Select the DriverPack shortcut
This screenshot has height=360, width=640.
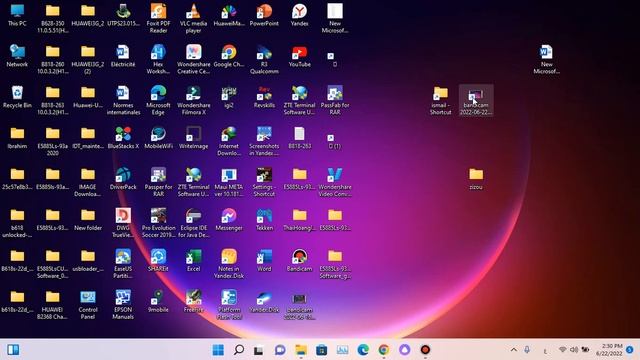pyautogui.click(x=123, y=178)
